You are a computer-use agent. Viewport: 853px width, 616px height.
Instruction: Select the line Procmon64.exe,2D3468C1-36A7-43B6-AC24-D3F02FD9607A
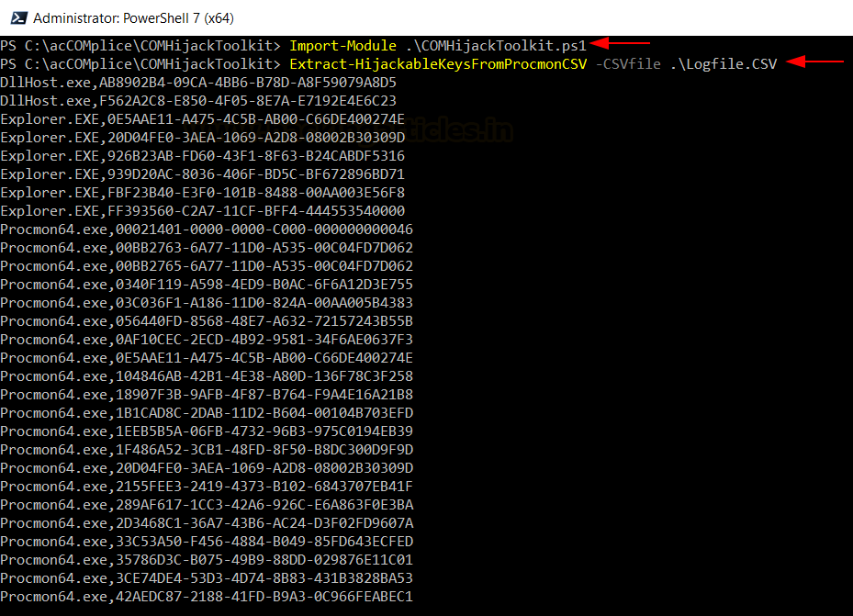(207, 523)
